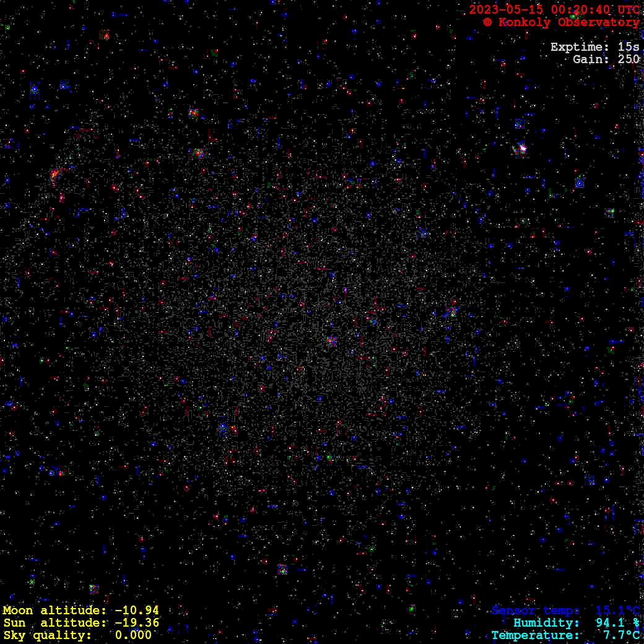Select the UTC label after the timestamp

tap(628, 10)
